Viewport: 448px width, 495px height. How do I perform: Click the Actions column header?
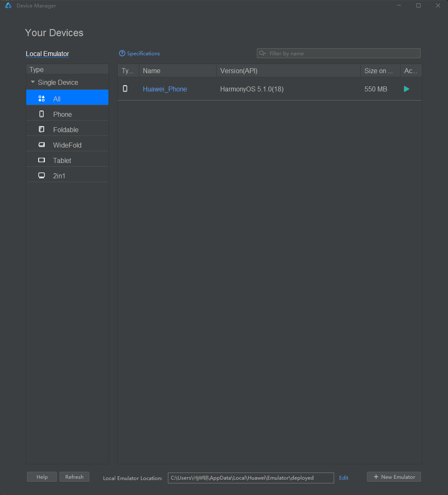[411, 71]
